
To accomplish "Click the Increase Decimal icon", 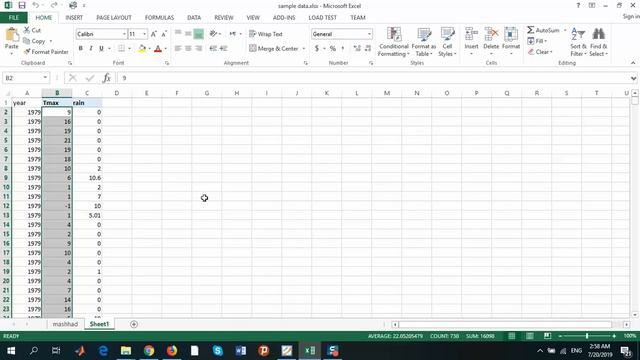I will point(357,49).
